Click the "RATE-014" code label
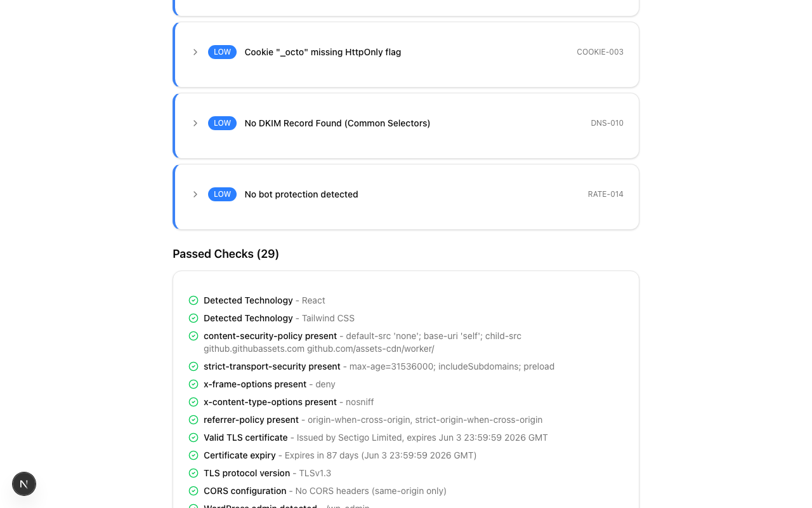This screenshot has height=508, width=812. tap(605, 194)
